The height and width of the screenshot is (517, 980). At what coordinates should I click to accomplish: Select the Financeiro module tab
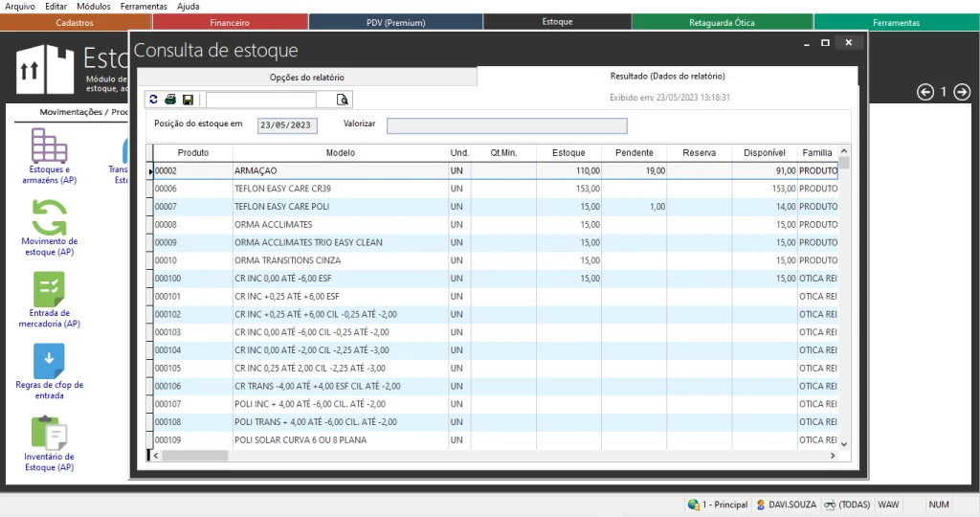point(230,22)
